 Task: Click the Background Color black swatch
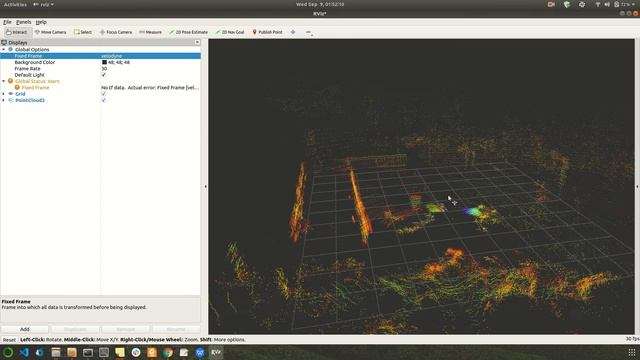pos(104,62)
